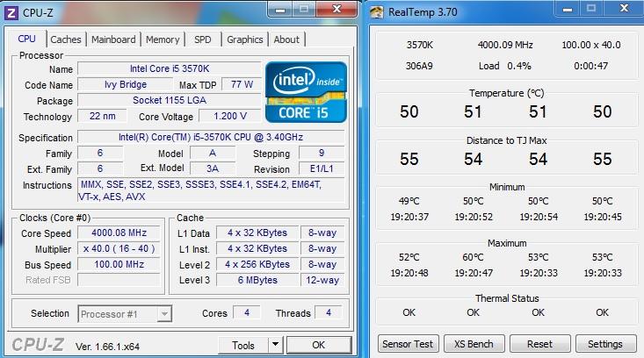
Task: Click Level 3 cache value 6 MBytes
Action: pyautogui.click(x=257, y=280)
